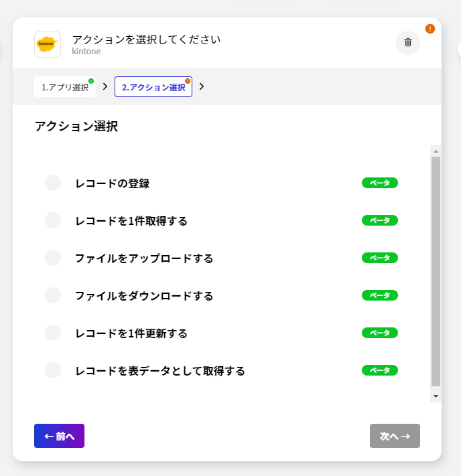This screenshot has height=476, width=461.
Task: Select the レコードを1件取得する radio option
Action: click(x=53, y=220)
